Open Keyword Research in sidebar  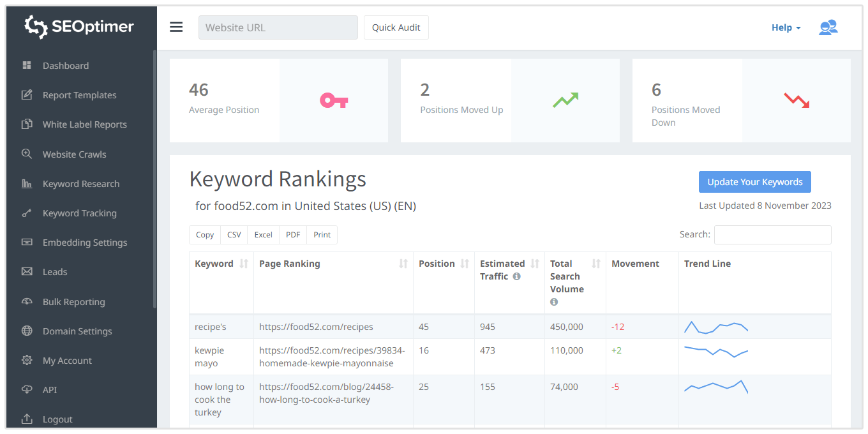point(81,184)
